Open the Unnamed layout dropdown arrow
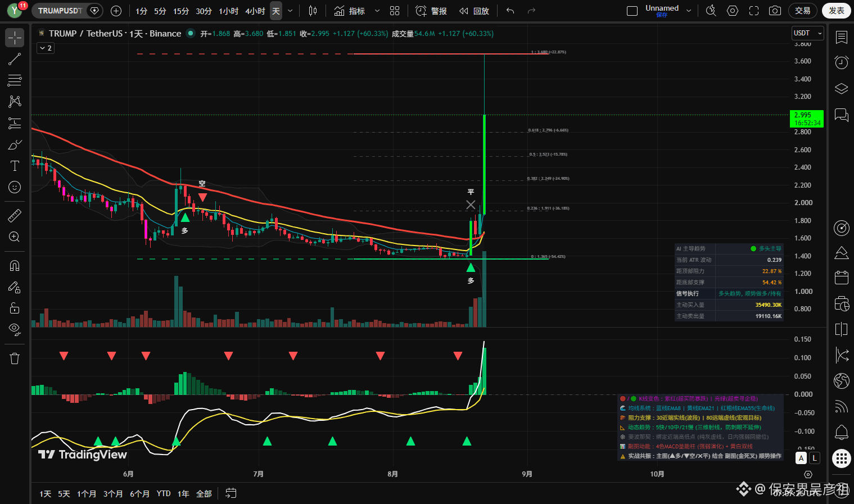 coord(689,11)
